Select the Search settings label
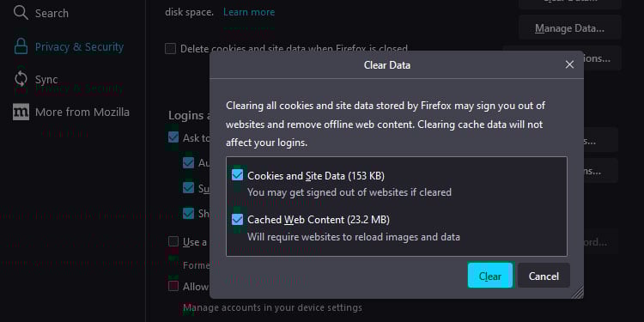The width and height of the screenshot is (644, 322). (52, 13)
